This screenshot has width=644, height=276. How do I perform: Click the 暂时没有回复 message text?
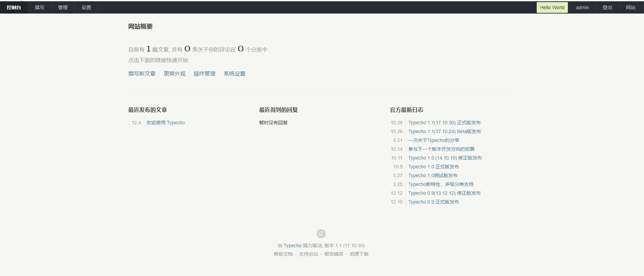[273, 123]
